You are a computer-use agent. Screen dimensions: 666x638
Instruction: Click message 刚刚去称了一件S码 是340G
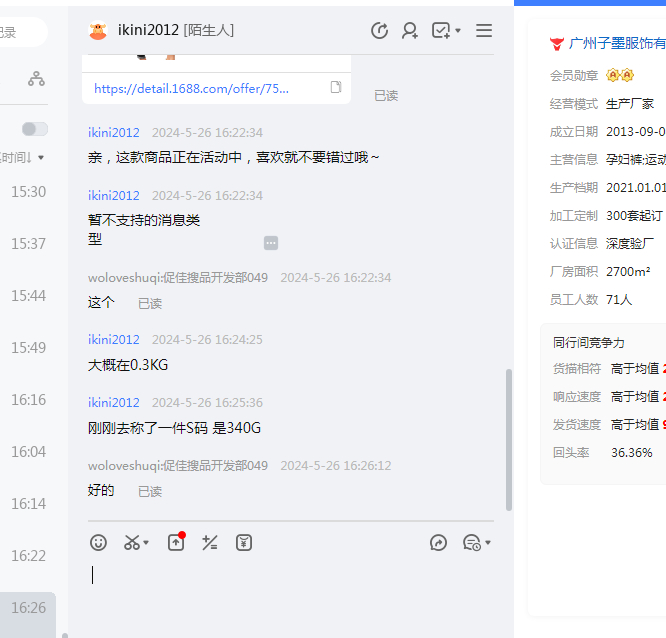174,428
